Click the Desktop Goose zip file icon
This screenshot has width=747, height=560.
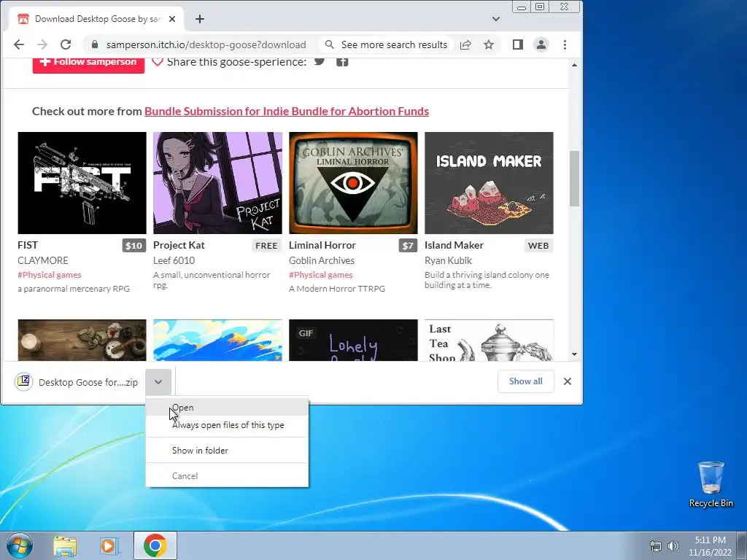tap(23, 381)
